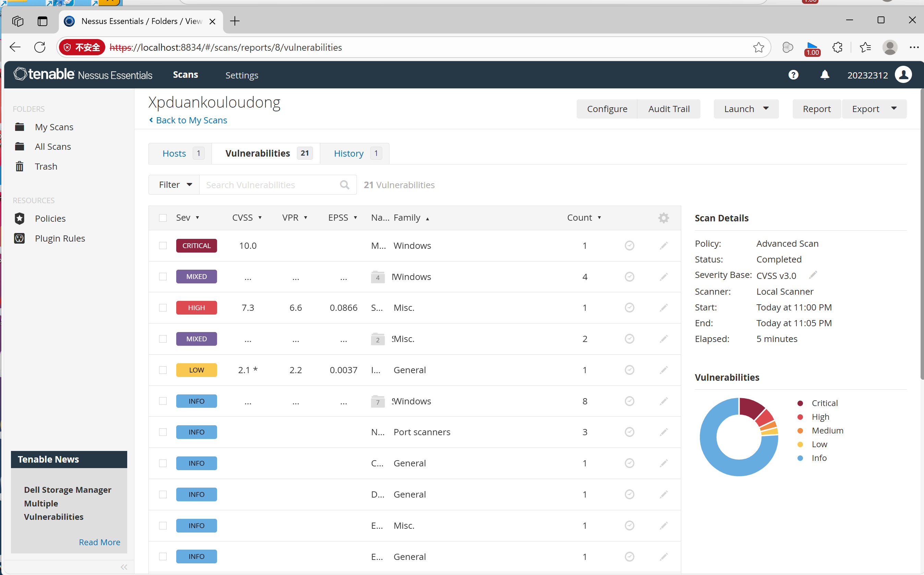Check the LOW severity row checkbox
The height and width of the screenshot is (575, 924).
point(163,370)
